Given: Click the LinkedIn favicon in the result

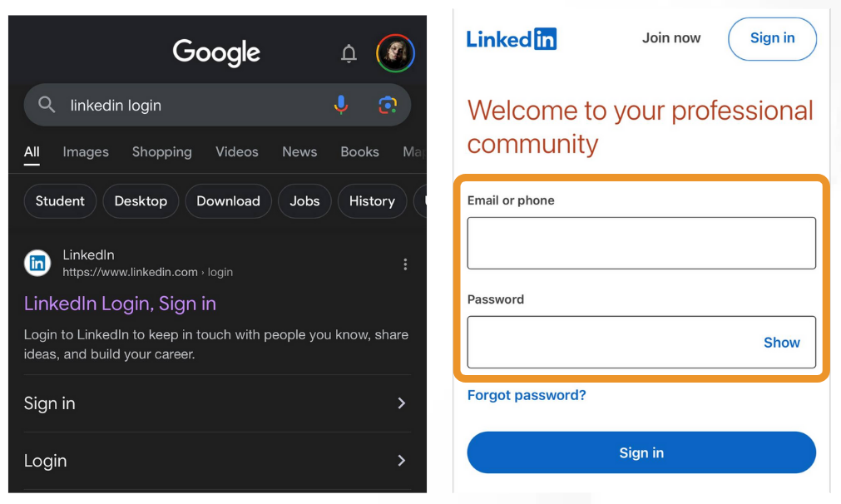Looking at the screenshot, I should [37, 263].
